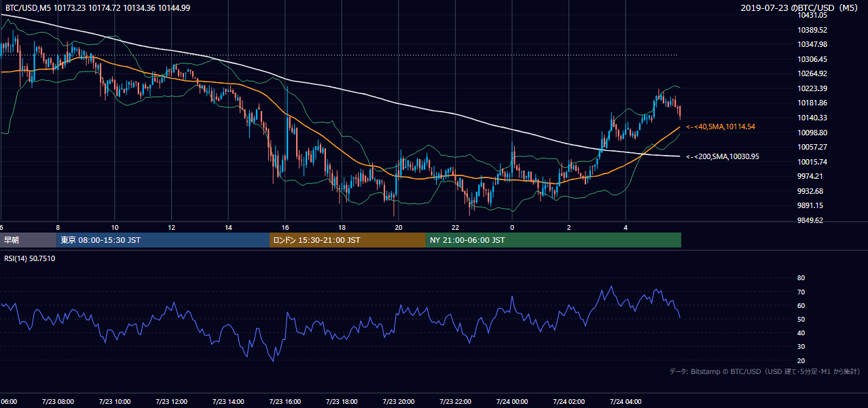Click the 7/24 00:00 time axis label
This screenshot has height=408, width=868.
tap(512, 401)
